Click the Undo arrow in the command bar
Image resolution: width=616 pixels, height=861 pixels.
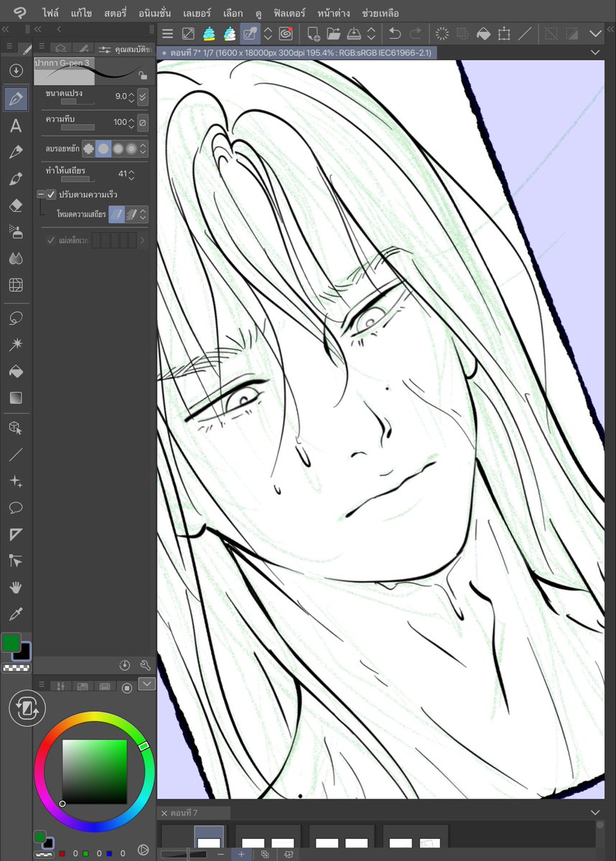[395, 34]
